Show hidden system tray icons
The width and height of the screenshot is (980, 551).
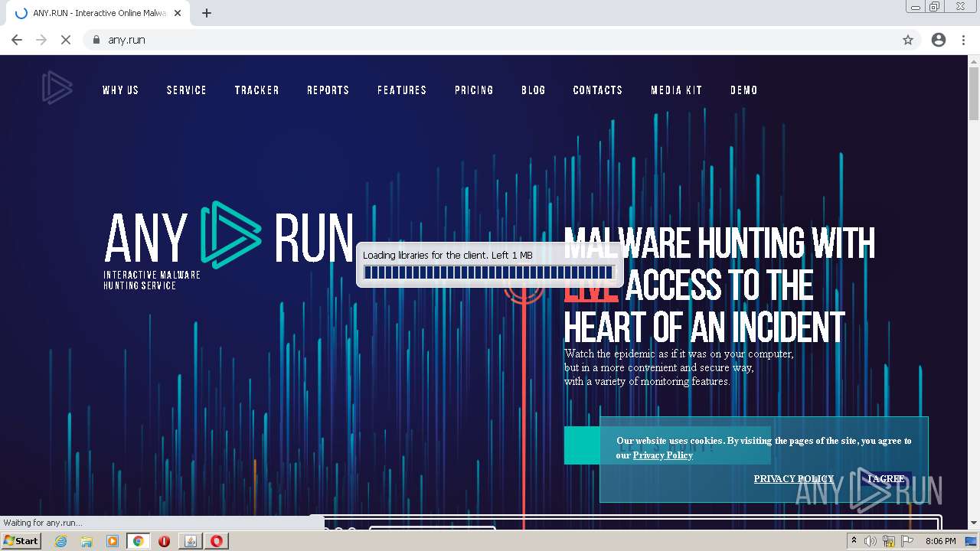[x=854, y=541]
